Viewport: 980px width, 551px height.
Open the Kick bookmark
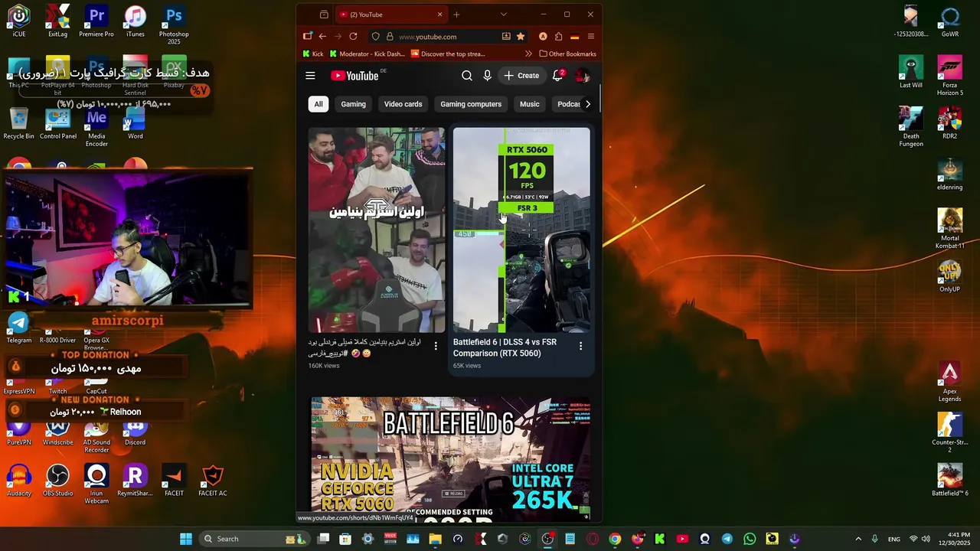[x=313, y=54]
